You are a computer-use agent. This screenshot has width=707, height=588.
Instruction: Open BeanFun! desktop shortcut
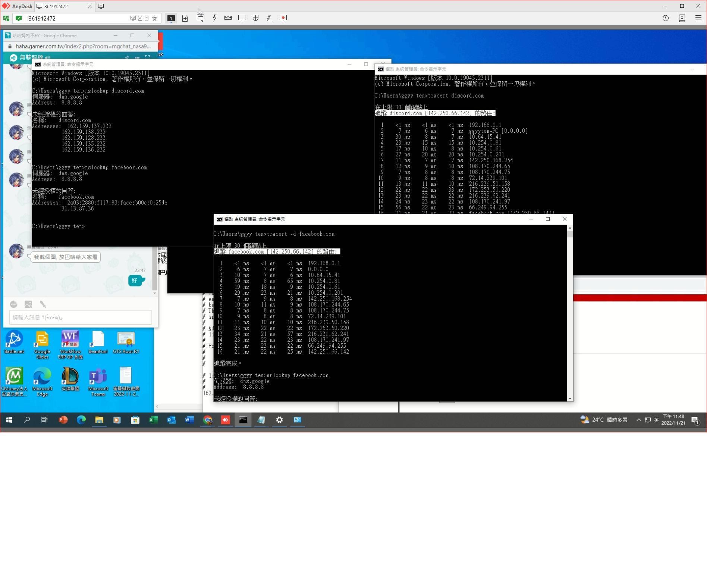coord(98,343)
